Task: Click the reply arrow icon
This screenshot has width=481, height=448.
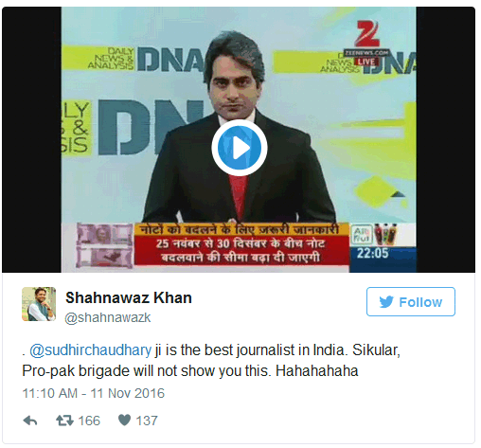Action: coord(30,421)
